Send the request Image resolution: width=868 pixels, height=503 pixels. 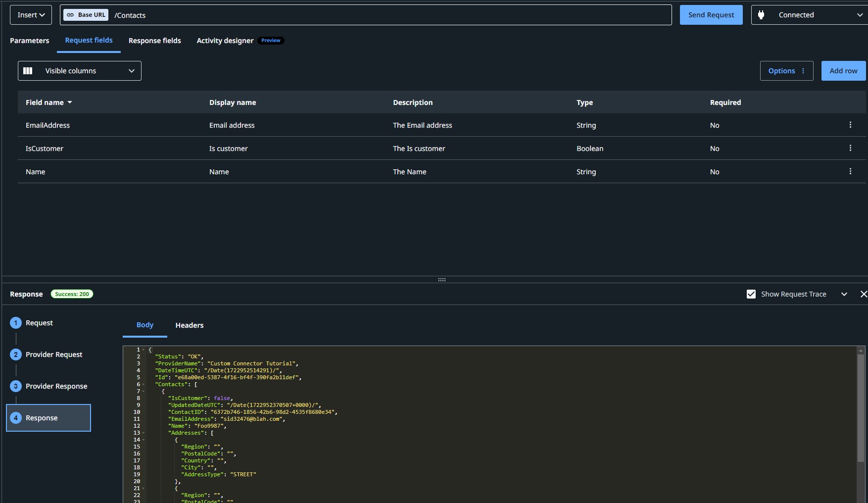pyautogui.click(x=711, y=15)
